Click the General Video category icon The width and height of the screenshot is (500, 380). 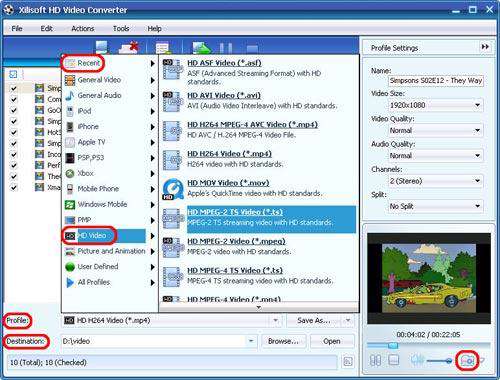coord(70,80)
